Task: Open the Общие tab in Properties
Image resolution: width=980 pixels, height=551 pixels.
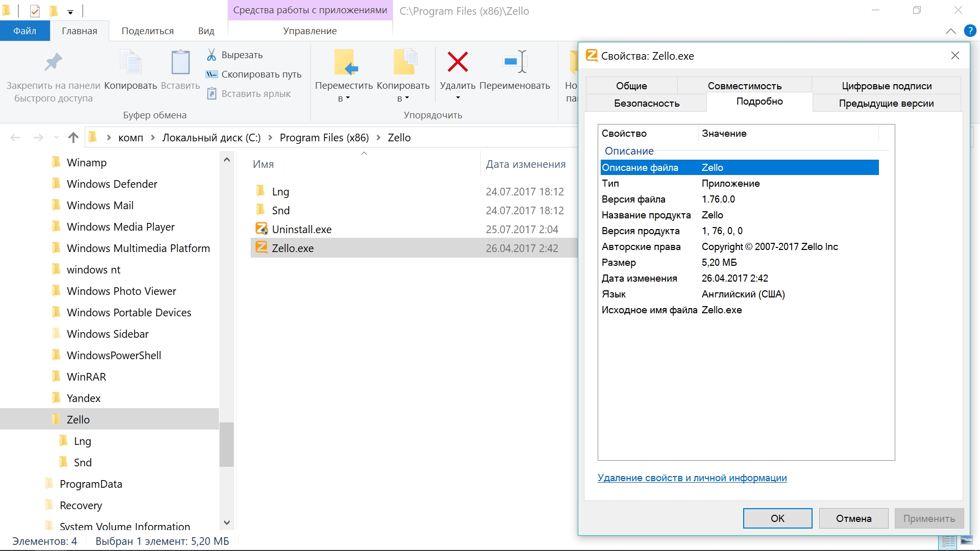Action: (x=631, y=86)
